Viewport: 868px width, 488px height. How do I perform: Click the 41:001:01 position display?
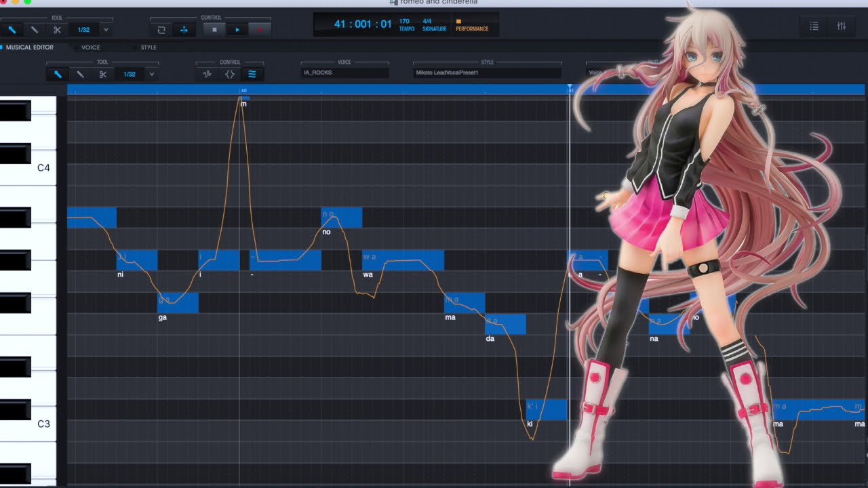coord(363,24)
